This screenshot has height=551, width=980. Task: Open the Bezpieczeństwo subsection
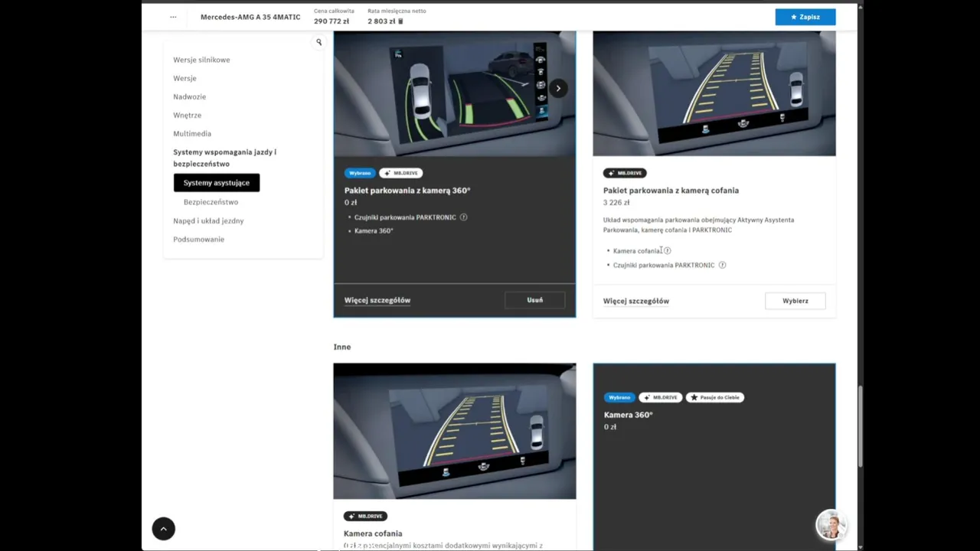pos(211,202)
